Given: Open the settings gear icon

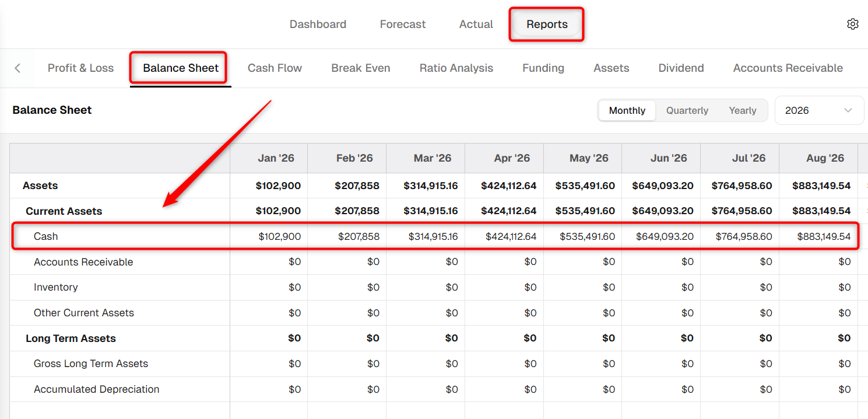Looking at the screenshot, I should (x=853, y=24).
